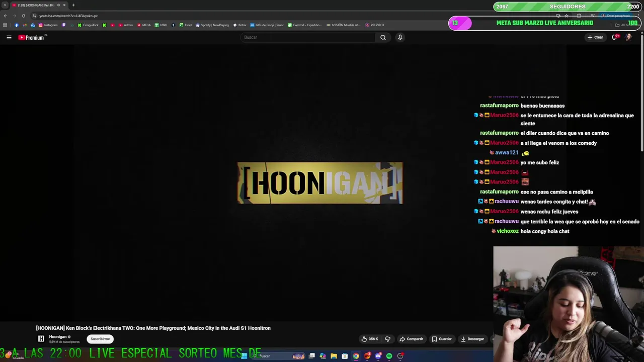Open a new browser tab
Screen dimensions: 644x362
click(73, 5)
